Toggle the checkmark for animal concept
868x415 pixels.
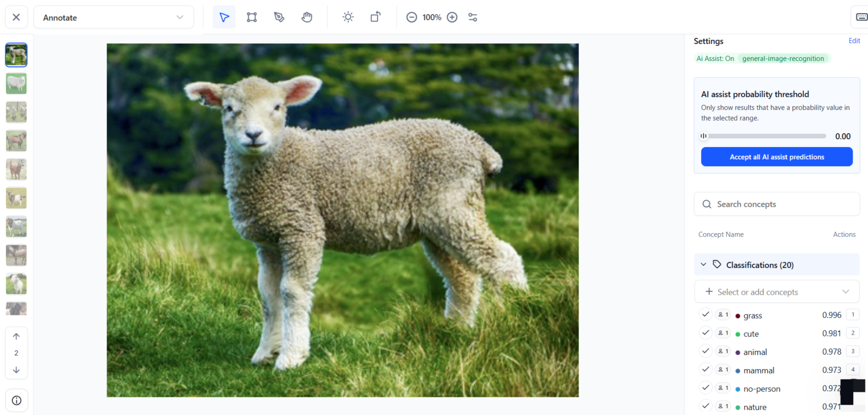pyautogui.click(x=706, y=351)
